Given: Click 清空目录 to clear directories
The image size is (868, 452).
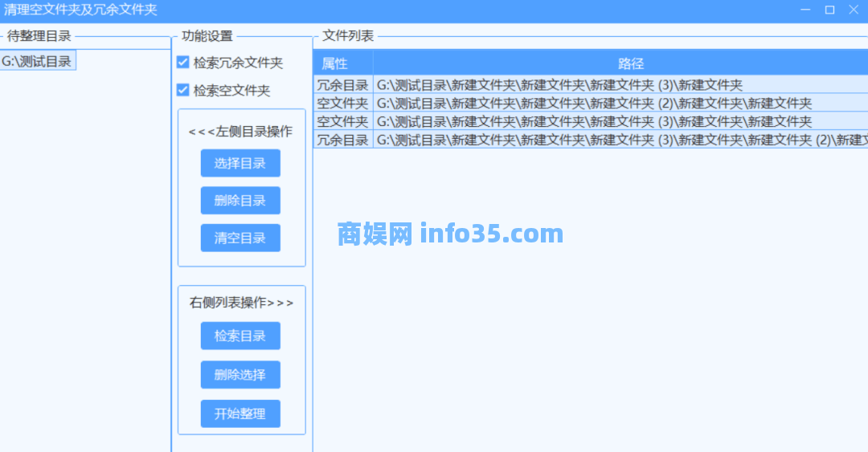Looking at the screenshot, I should [x=240, y=238].
